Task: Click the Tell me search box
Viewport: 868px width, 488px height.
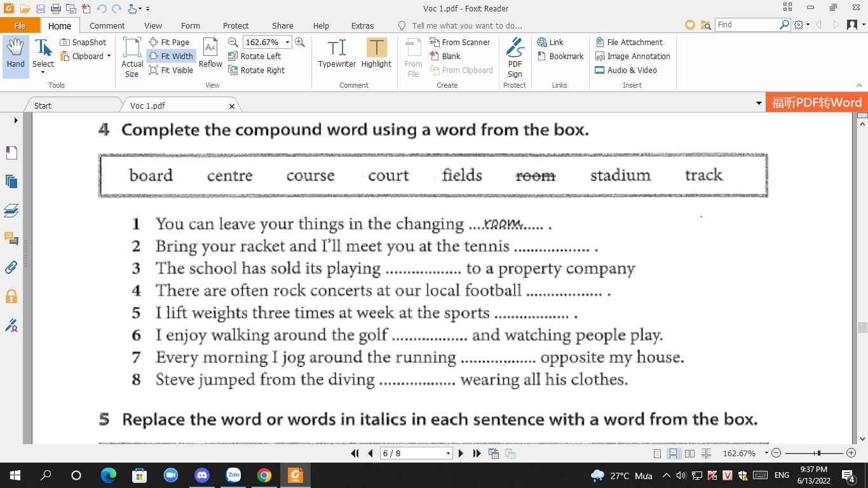Action: tap(466, 25)
